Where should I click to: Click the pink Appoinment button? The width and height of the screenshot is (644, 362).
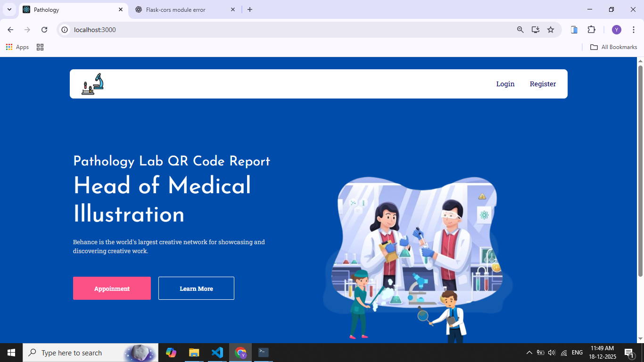112,288
